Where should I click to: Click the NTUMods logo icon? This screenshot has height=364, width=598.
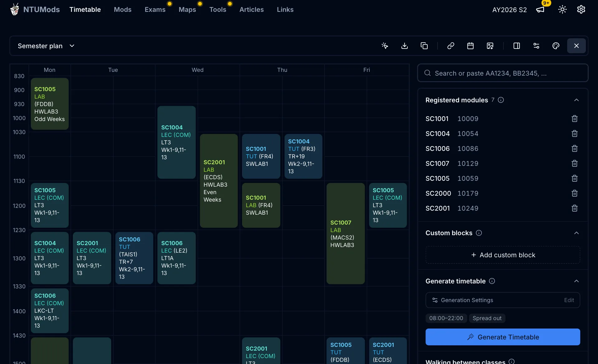tap(14, 9)
